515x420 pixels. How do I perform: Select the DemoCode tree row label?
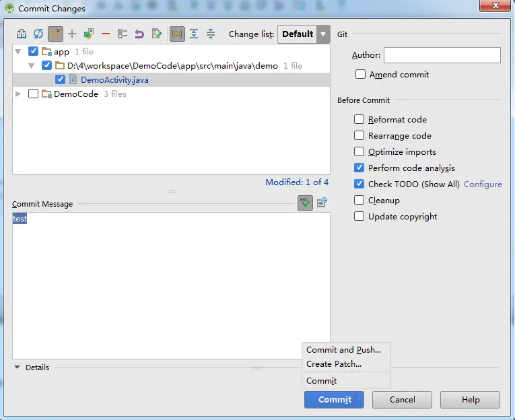(76, 94)
